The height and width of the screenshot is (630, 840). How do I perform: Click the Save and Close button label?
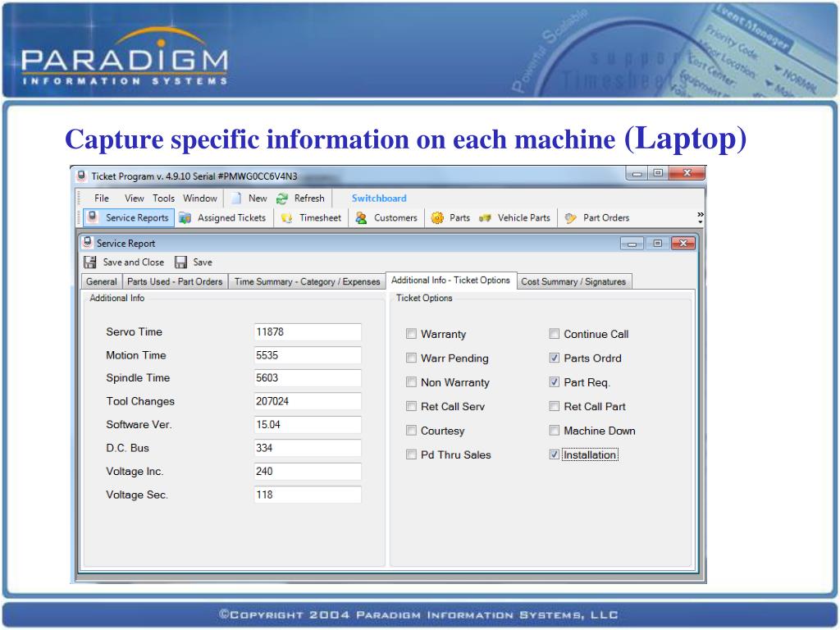134,262
